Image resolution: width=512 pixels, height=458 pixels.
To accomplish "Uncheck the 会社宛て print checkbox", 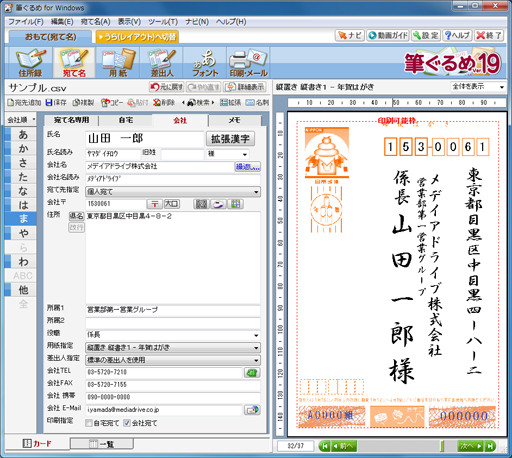I will coord(127,423).
